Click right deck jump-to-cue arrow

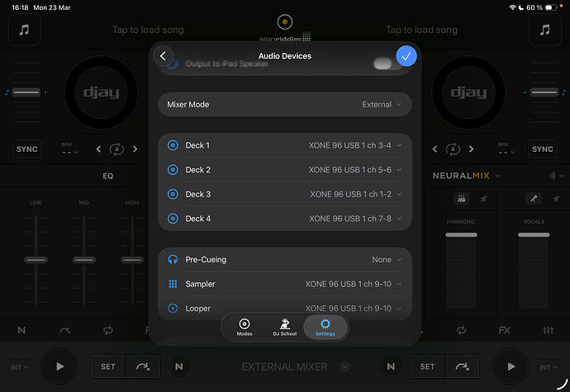[462, 366]
